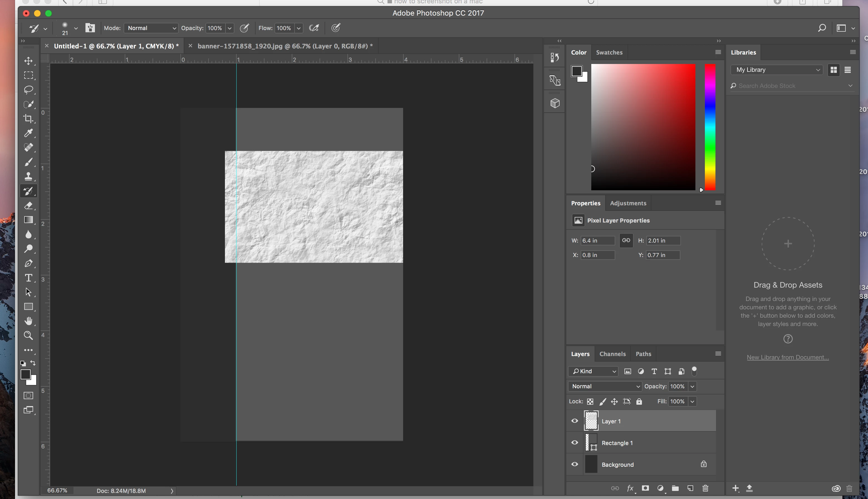Click the delete layer trash icon

tap(705, 488)
